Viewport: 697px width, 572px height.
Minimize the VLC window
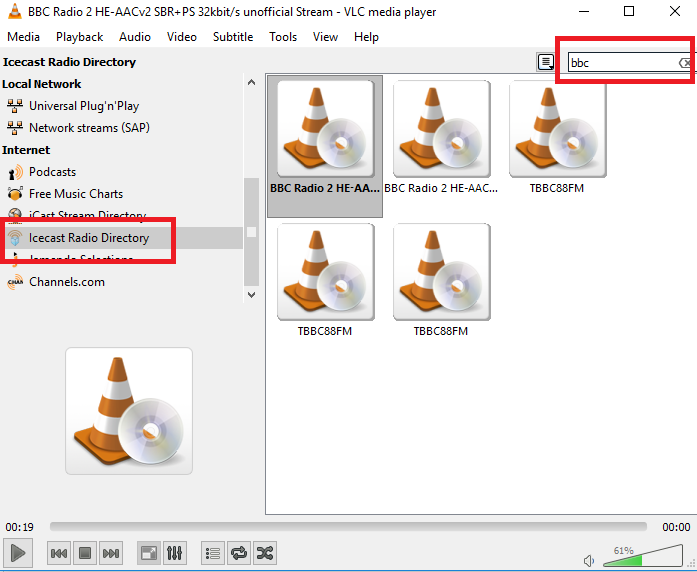(584, 12)
